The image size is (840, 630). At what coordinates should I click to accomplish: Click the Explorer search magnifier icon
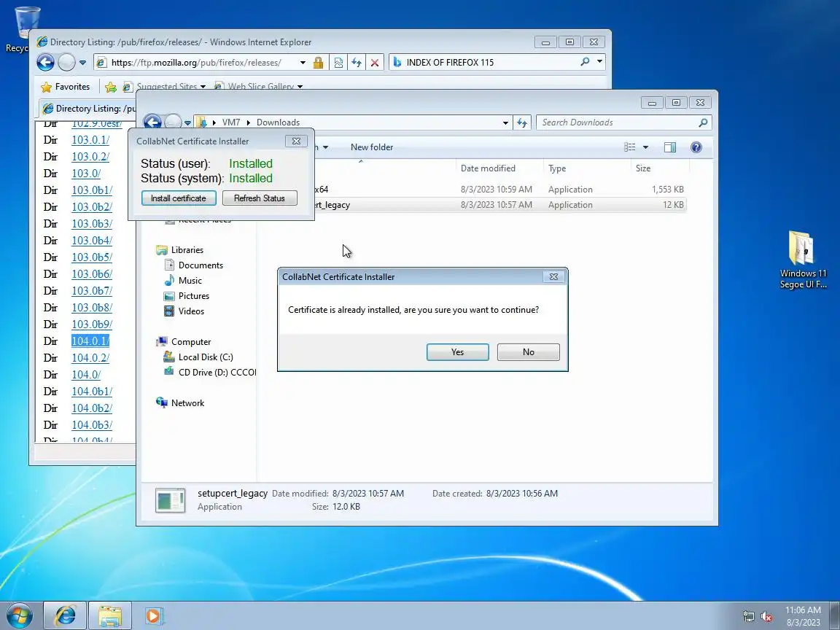pos(703,122)
